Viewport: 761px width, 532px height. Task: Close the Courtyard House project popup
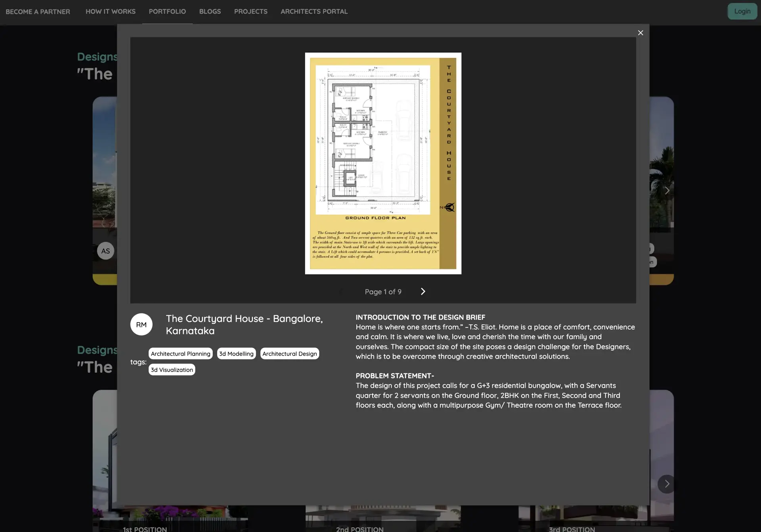point(641,32)
